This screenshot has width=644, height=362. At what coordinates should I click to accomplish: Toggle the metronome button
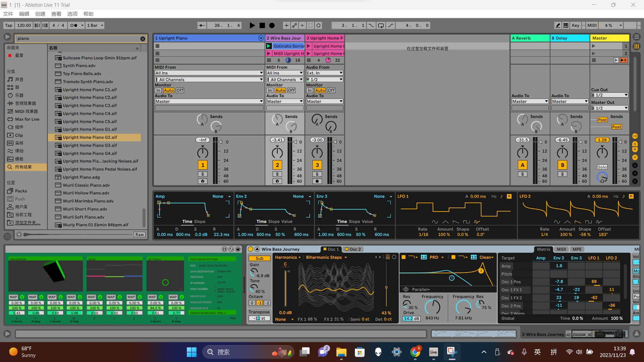pyautogui.click(x=74, y=25)
